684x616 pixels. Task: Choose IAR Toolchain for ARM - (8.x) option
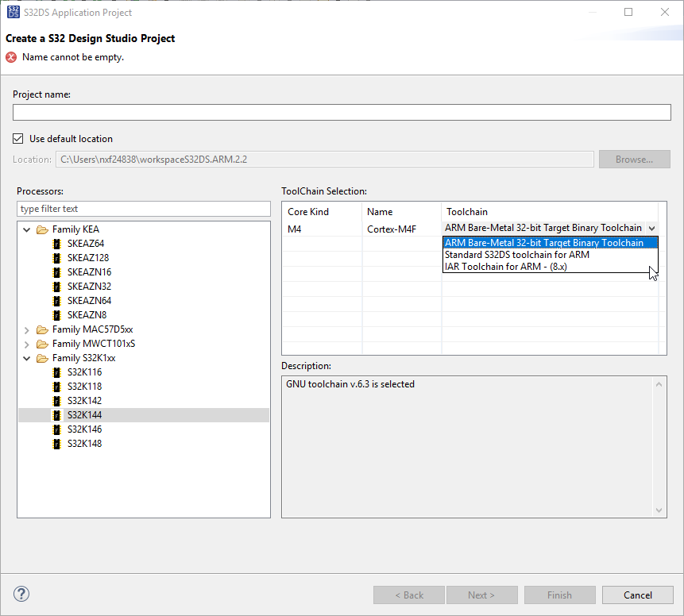pos(550,267)
